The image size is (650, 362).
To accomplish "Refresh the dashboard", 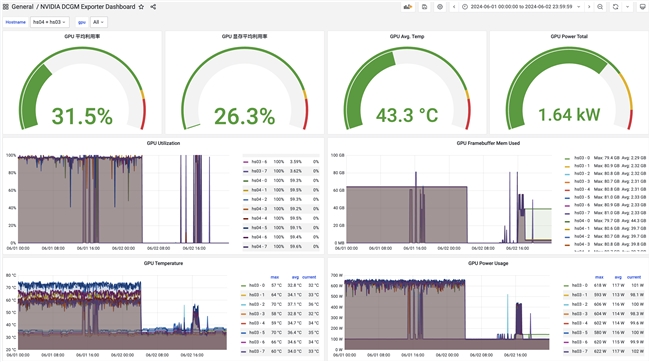I will tap(616, 7).
